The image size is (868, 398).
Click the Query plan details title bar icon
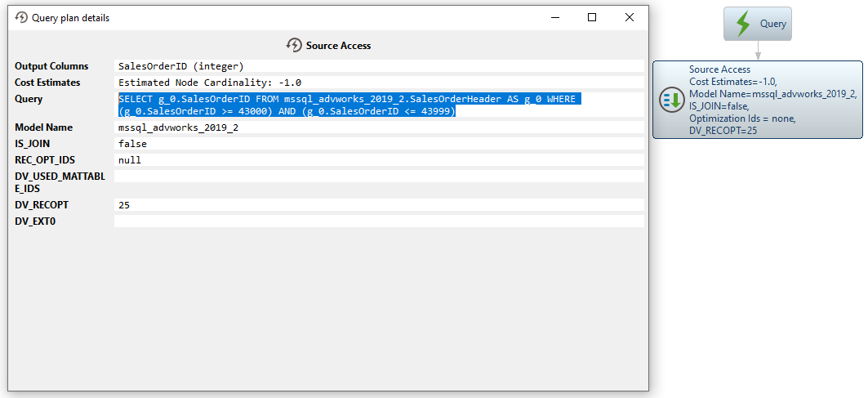(21, 17)
